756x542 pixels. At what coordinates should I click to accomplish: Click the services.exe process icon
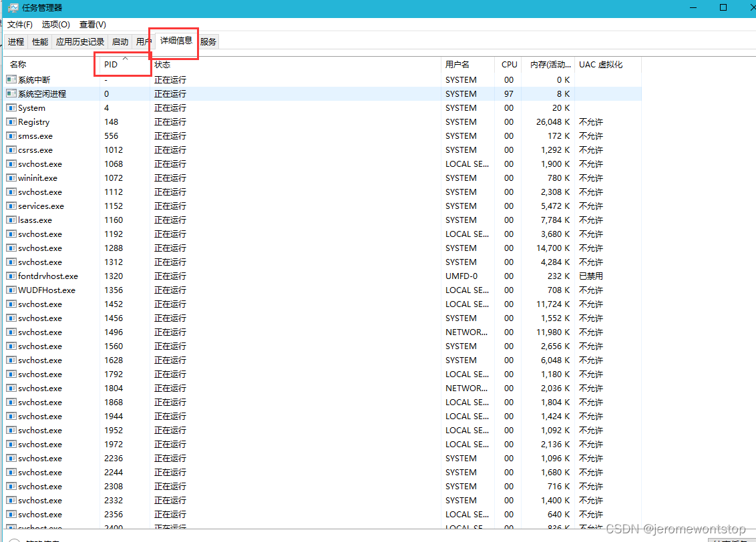[10, 206]
